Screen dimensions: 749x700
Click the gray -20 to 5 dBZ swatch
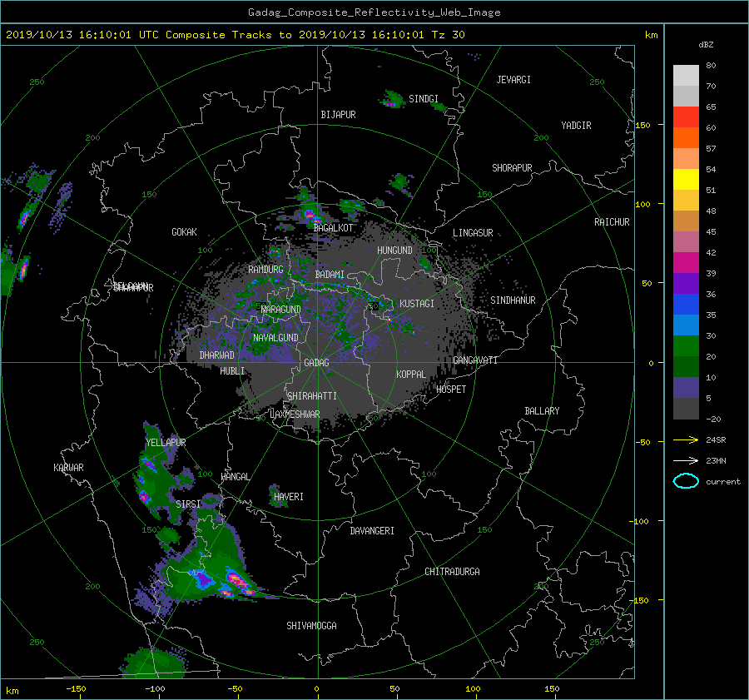coord(686,408)
